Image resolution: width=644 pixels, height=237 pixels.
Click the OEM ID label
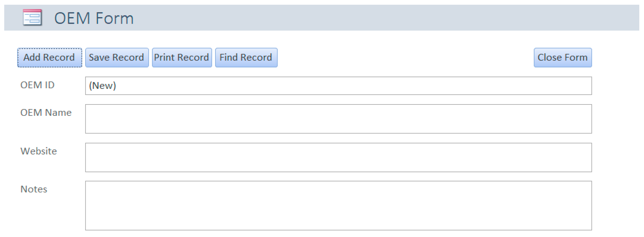37,85
